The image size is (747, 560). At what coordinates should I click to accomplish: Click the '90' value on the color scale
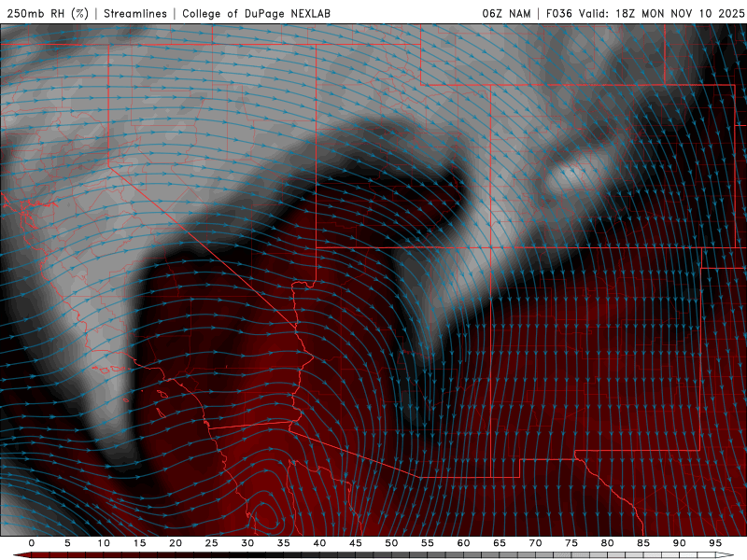(x=679, y=543)
